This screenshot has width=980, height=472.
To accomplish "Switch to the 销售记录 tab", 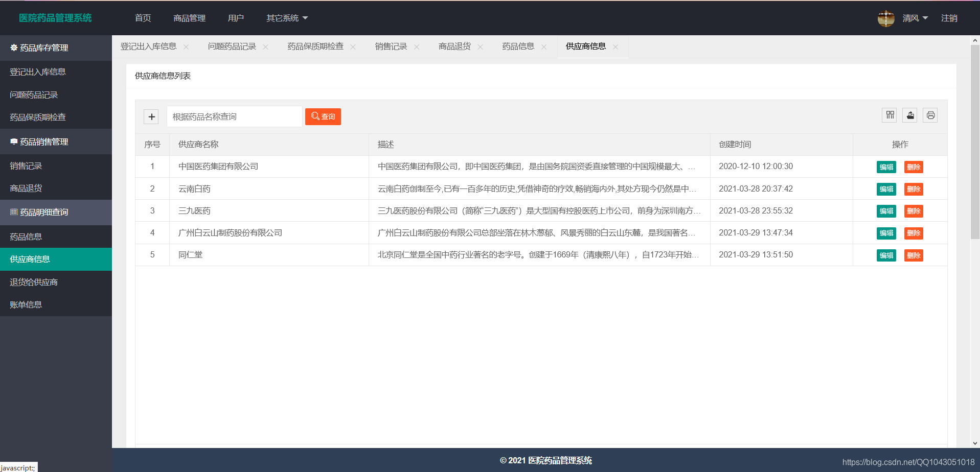I will pyautogui.click(x=391, y=46).
